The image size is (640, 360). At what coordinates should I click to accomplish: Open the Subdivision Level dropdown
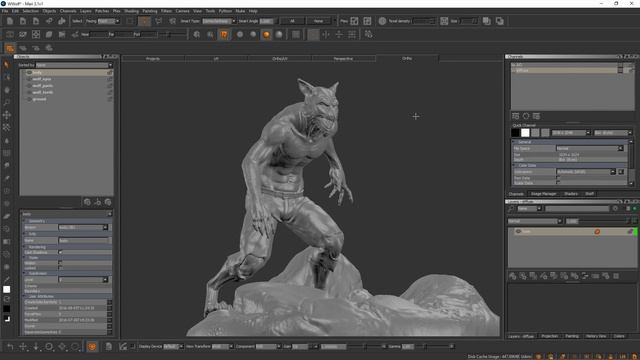tap(83, 280)
